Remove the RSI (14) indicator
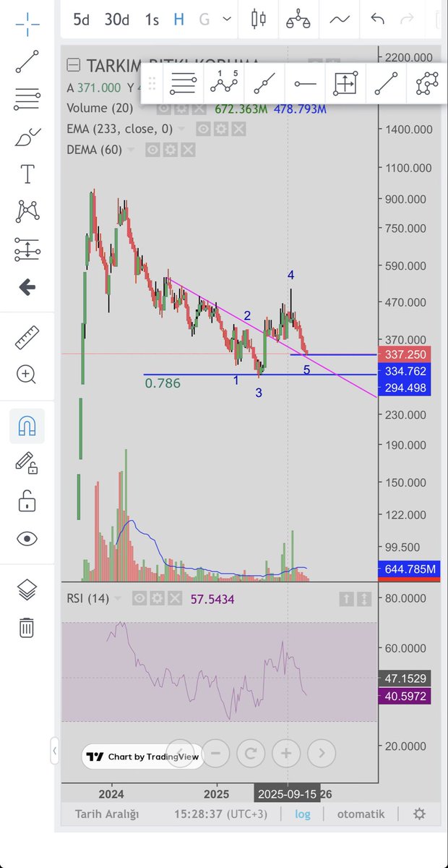 [x=175, y=599]
